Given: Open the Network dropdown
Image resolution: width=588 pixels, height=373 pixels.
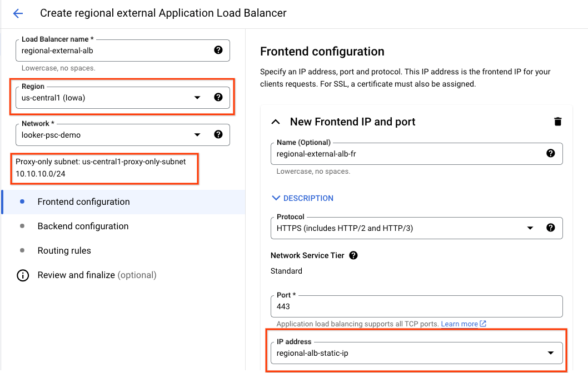Looking at the screenshot, I should (197, 135).
